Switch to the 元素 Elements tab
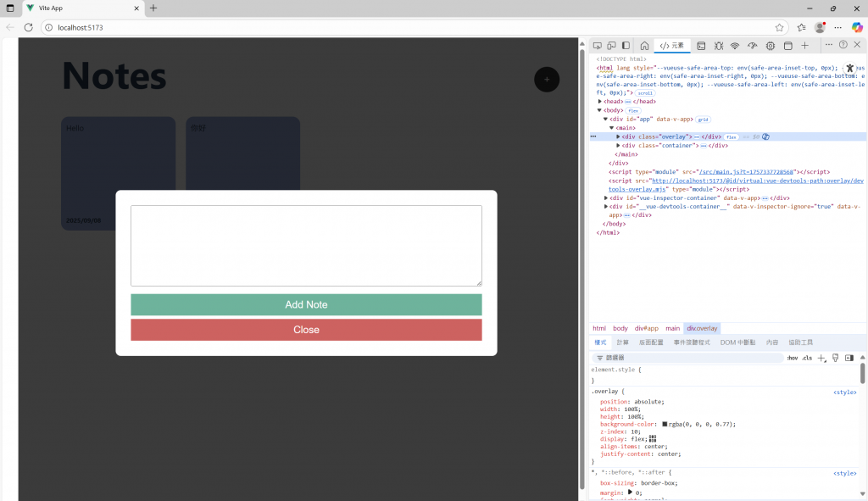 (672, 46)
